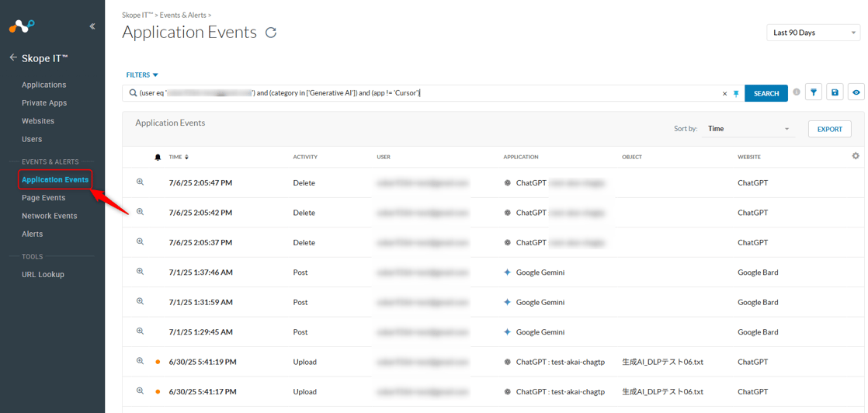
Task: Open the filter funnel icon button
Action: (x=813, y=92)
